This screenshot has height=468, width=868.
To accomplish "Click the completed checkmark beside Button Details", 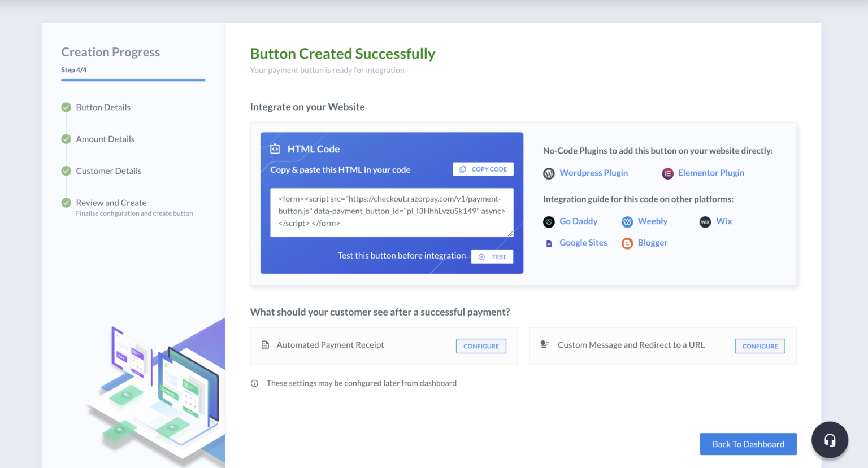I will (66, 107).
